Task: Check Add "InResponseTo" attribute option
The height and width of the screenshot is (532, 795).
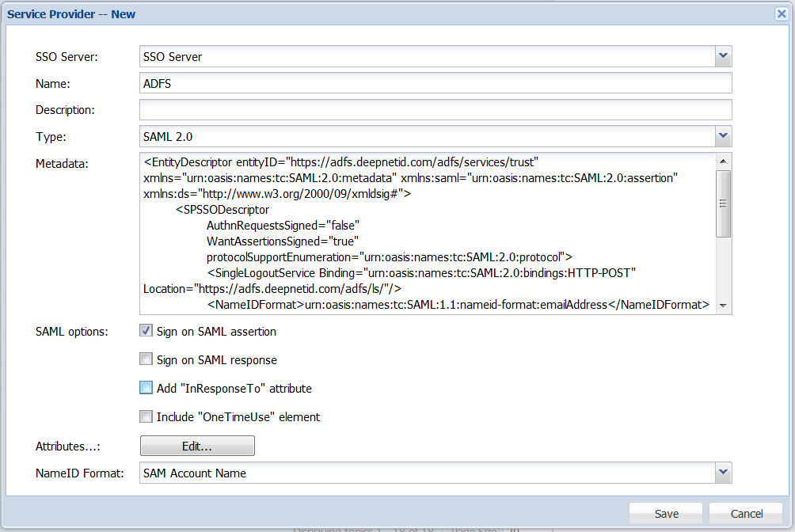Action: [x=146, y=388]
